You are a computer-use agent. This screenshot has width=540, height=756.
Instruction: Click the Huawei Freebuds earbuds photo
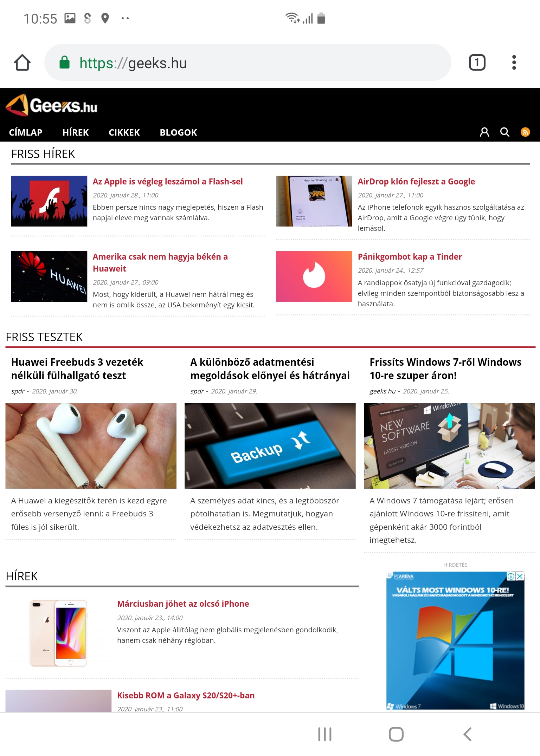(x=91, y=446)
